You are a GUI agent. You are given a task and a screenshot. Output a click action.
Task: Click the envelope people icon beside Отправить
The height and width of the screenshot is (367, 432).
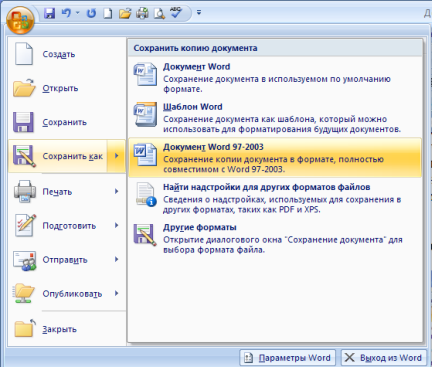24,260
